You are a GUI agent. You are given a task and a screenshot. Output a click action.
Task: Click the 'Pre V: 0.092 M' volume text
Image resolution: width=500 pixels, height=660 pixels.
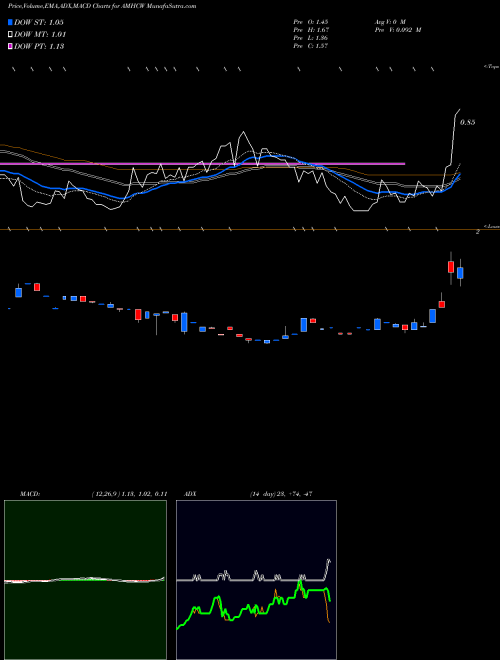[x=398, y=29]
